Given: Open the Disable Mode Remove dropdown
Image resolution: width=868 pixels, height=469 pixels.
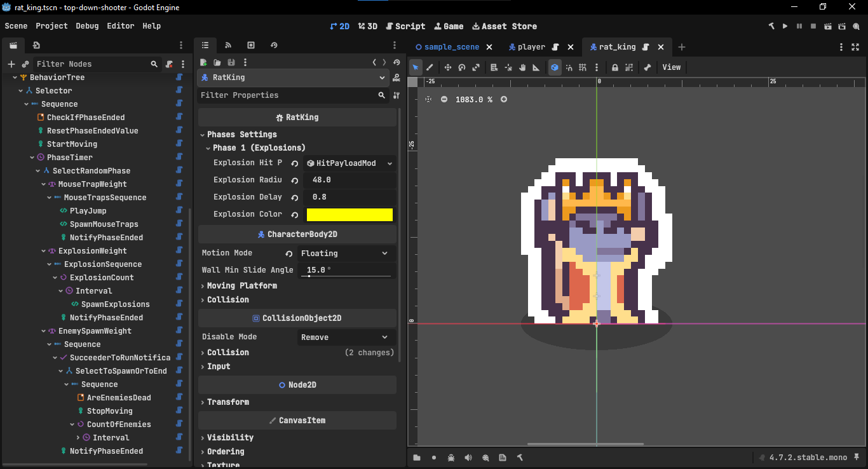Looking at the screenshot, I should [x=345, y=337].
